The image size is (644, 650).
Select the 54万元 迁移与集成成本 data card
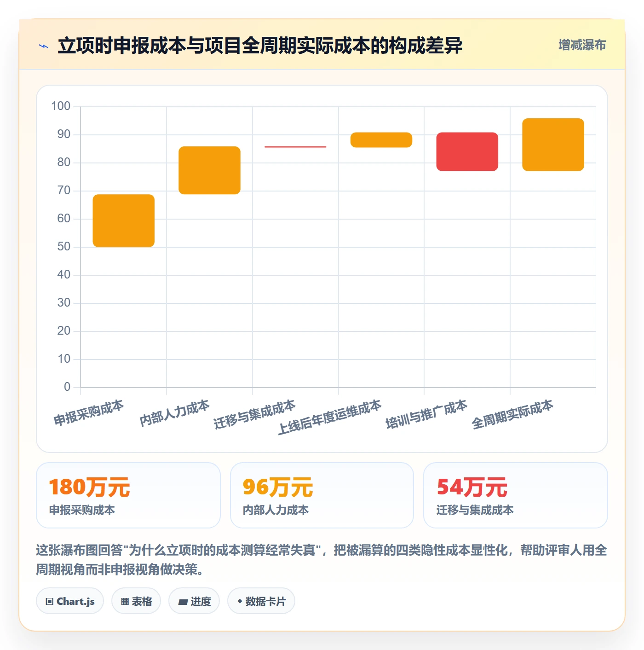(x=516, y=495)
